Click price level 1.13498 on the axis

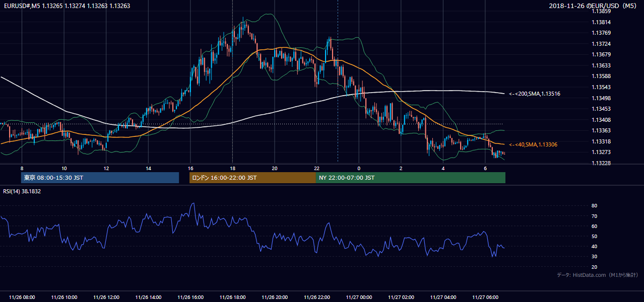click(x=602, y=98)
